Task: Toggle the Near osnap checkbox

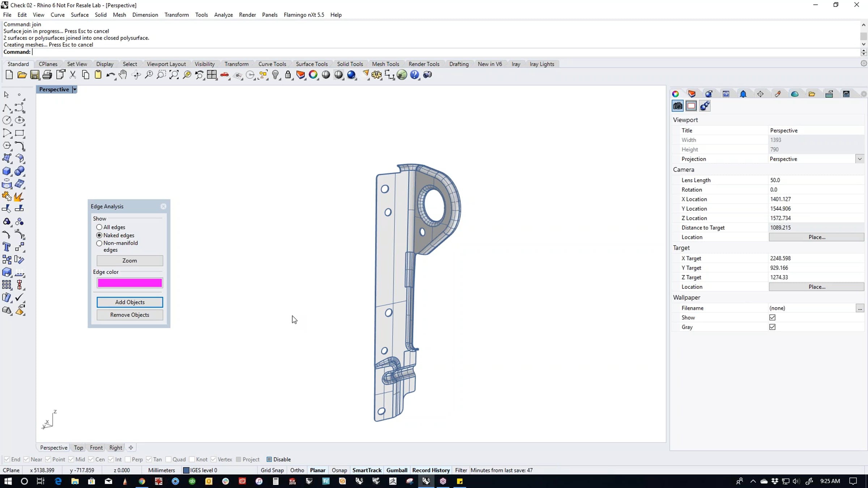Action: (26, 459)
